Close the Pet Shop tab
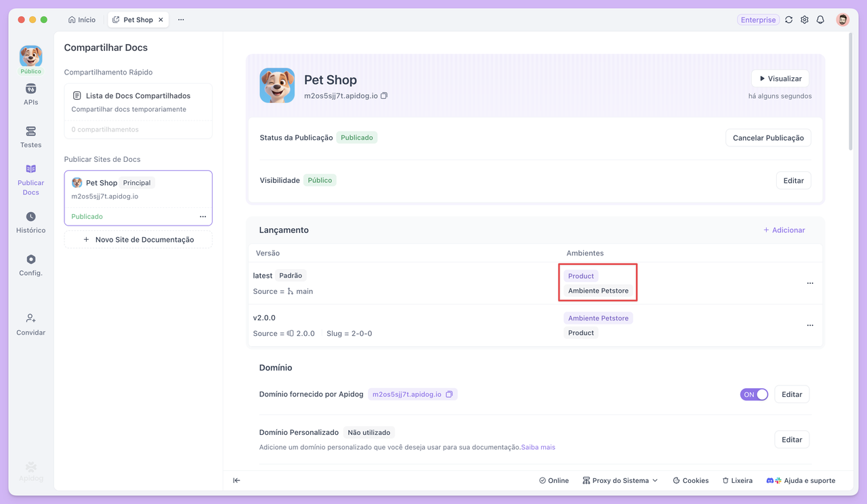The width and height of the screenshot is (867, 504). pos(161,20)
